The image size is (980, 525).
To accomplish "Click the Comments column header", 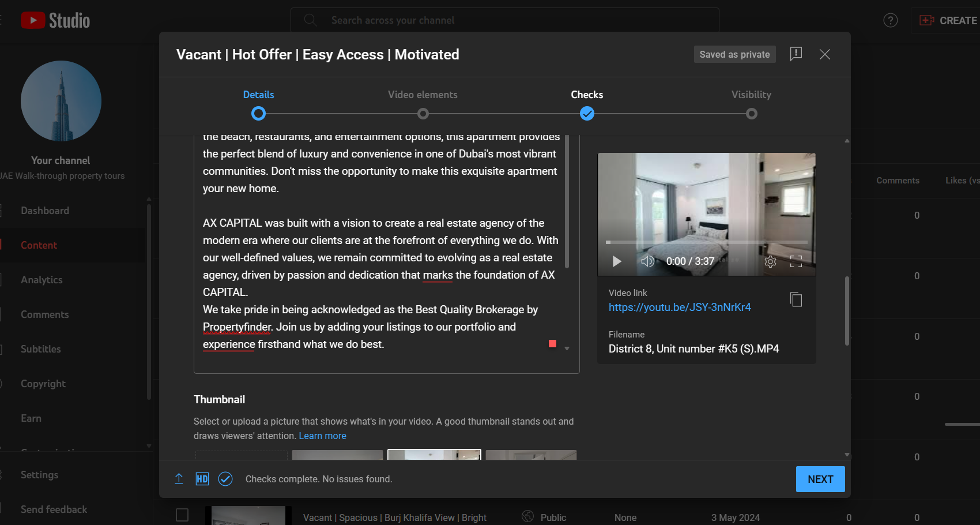I will tap(898, 181).
